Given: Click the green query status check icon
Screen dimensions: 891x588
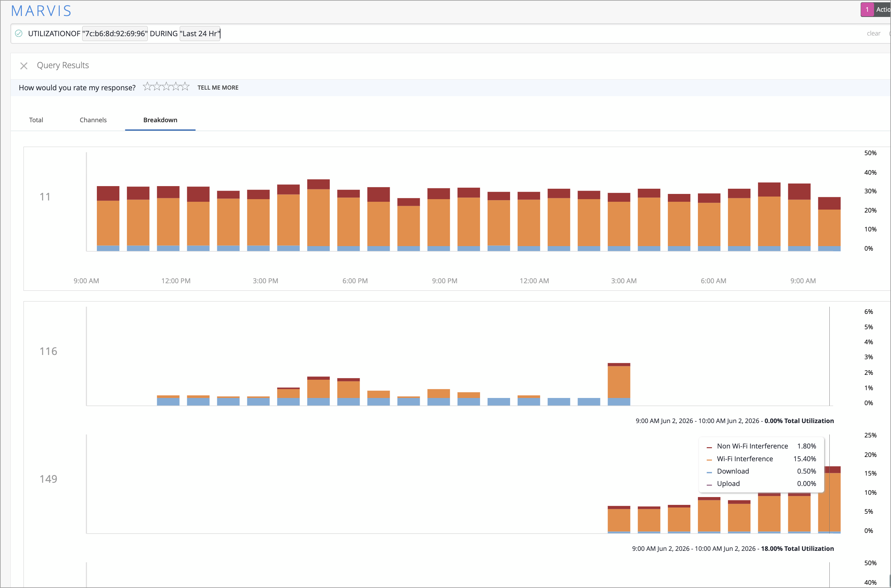Looking at the screenshot, I should click(x=19, y=33).
